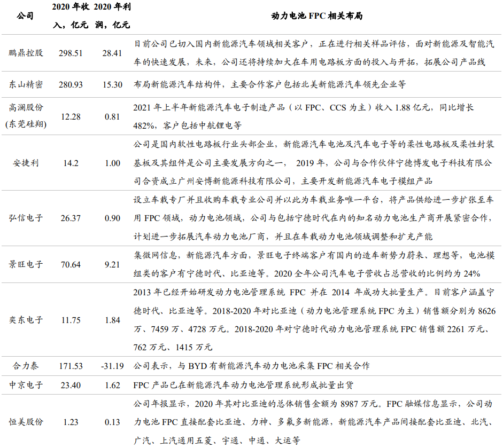Click the profit value '9.21'
The image size is (503, 448).
coord(112,265)
